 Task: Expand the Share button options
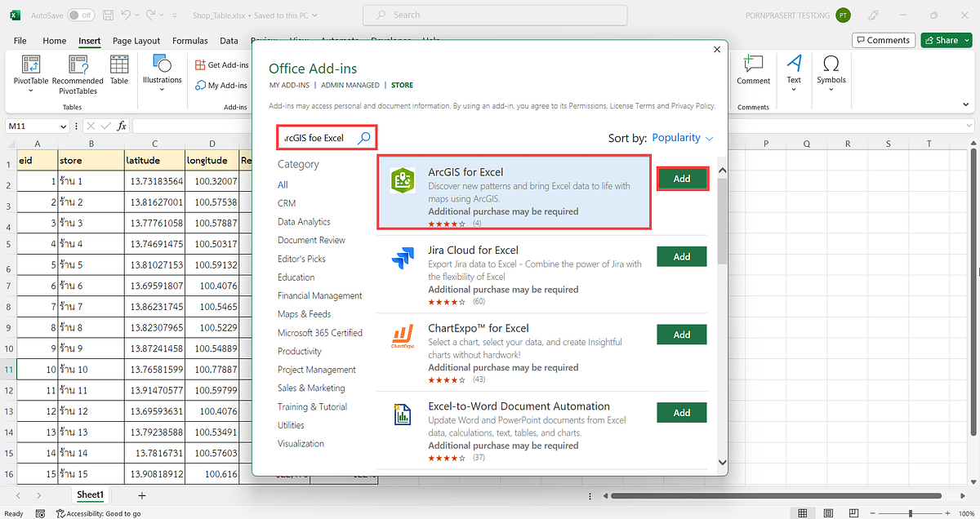965,39
